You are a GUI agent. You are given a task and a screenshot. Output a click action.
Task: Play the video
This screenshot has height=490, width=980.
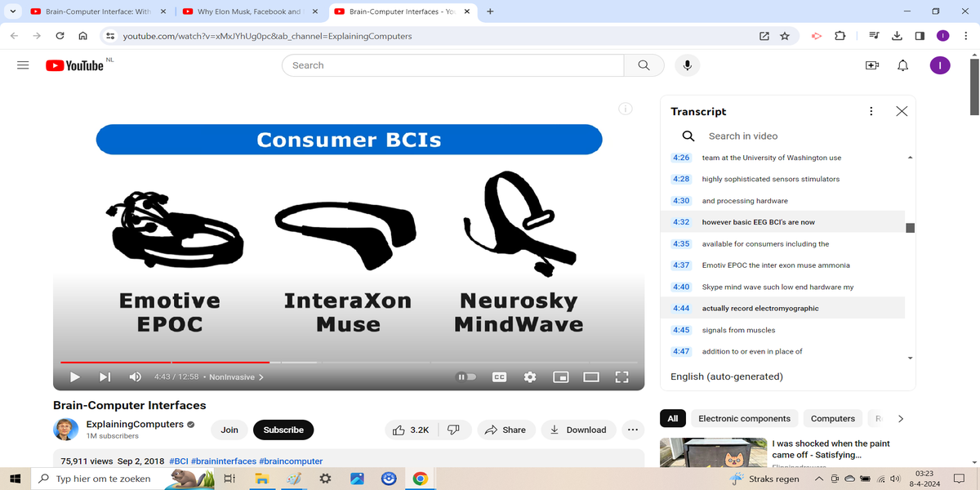click(x=74, y=376)
